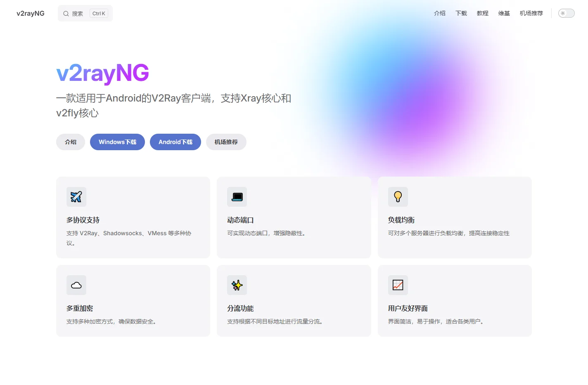
Task: Toggle the dark mode appearance switch
Action: click(x=567, y=13)
